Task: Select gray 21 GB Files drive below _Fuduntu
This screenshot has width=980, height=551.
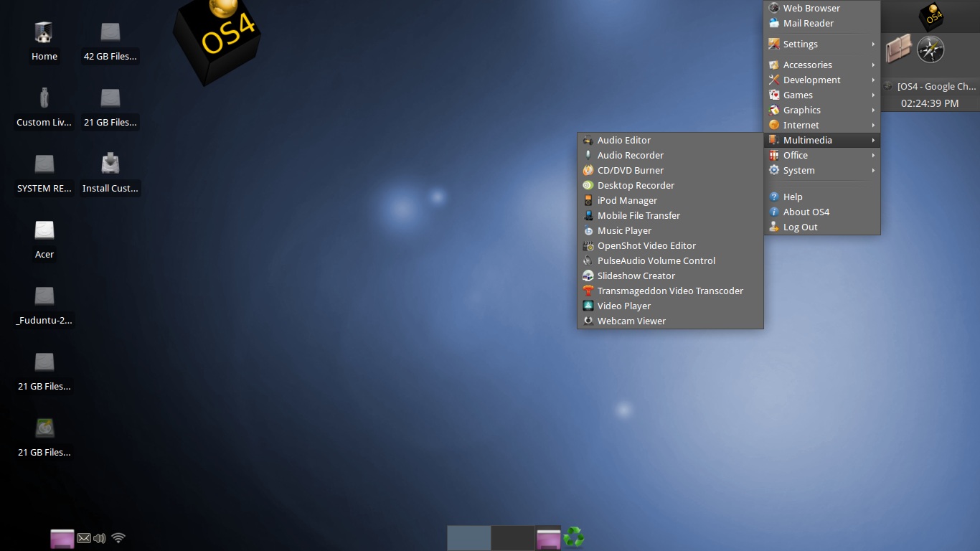Action: click(44, 372)
